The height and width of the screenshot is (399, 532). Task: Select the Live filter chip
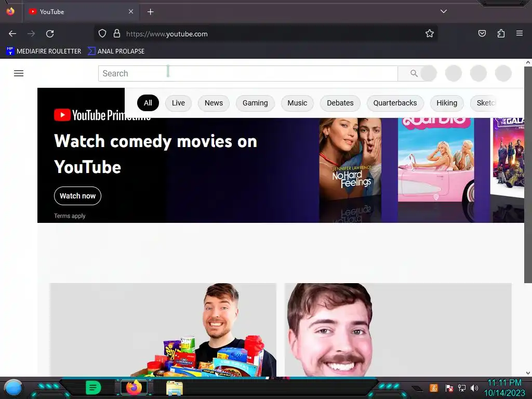tap(178, 103)
